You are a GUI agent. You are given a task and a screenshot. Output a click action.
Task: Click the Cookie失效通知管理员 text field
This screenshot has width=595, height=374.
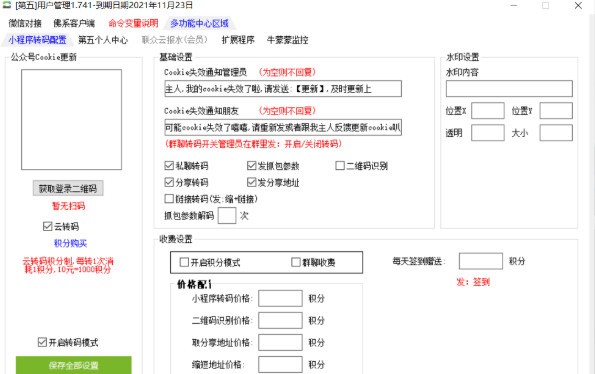pyautogui.click(x=283, y=88)
